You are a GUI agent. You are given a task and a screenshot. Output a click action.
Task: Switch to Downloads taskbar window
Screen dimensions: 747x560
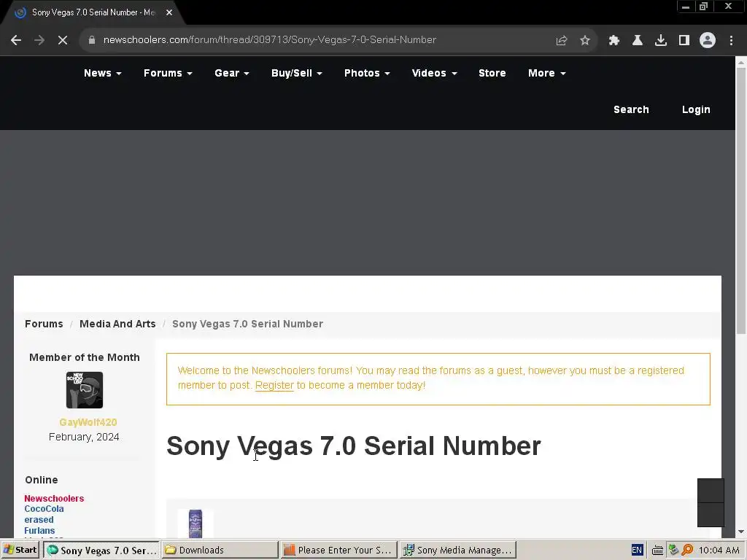tap(220, 550)
